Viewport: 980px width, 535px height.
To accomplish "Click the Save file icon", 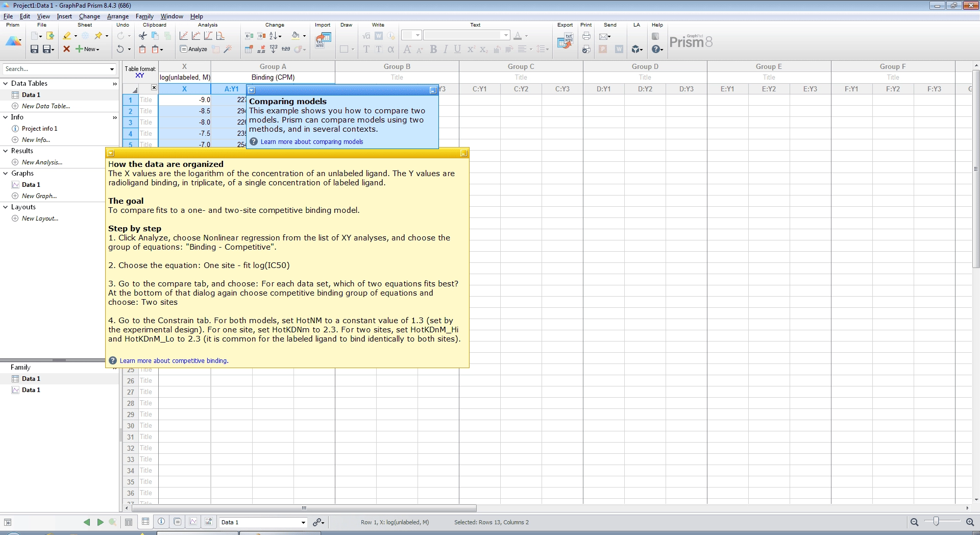I will pos(34,49).
